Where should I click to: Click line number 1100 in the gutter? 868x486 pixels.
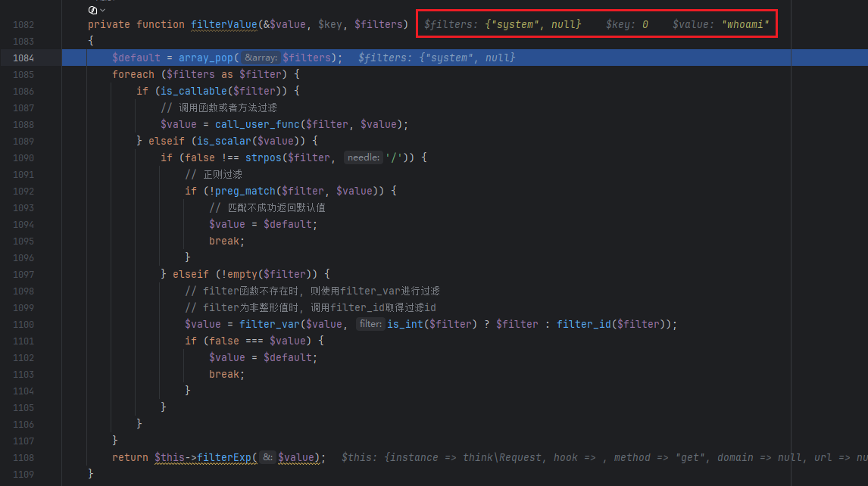pos(23,324)
